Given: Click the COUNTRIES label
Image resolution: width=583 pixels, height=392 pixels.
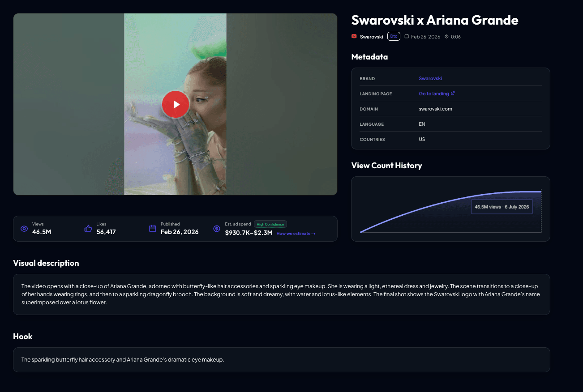Looking at the screenshot, I should pyautogui.click(x=372, y=140).
